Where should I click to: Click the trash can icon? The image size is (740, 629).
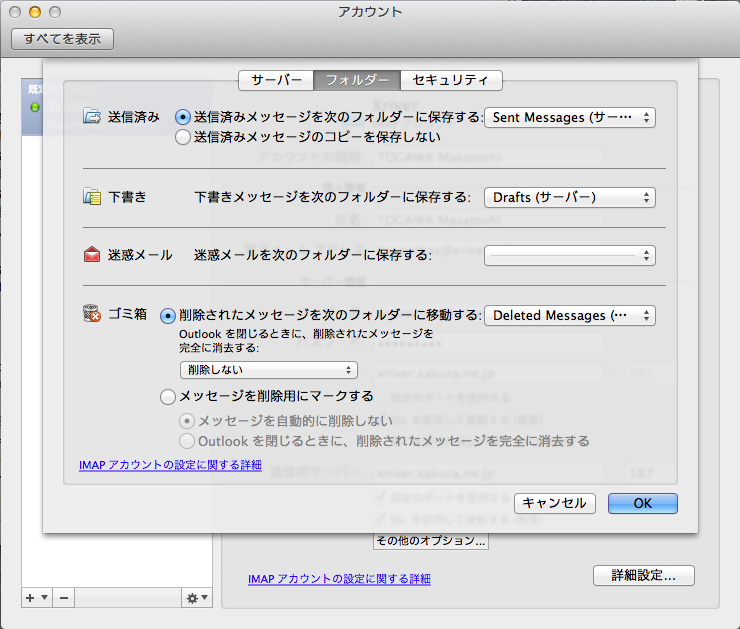(92, 315)
